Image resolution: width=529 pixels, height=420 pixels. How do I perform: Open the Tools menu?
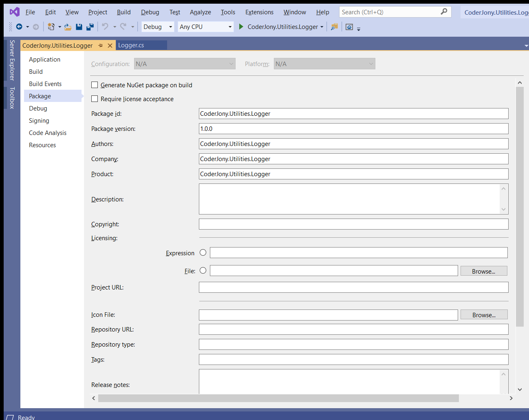pyautogui.click(x=228, y=12)
